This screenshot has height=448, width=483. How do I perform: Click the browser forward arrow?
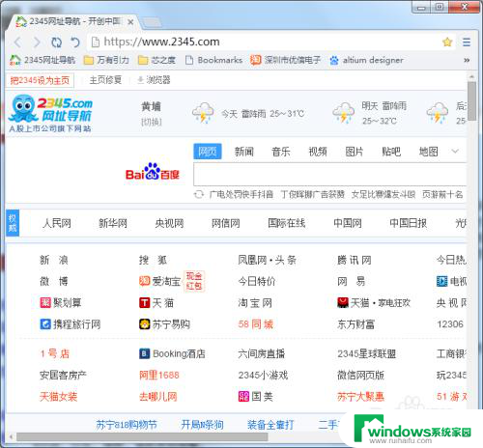click(37, 42)
